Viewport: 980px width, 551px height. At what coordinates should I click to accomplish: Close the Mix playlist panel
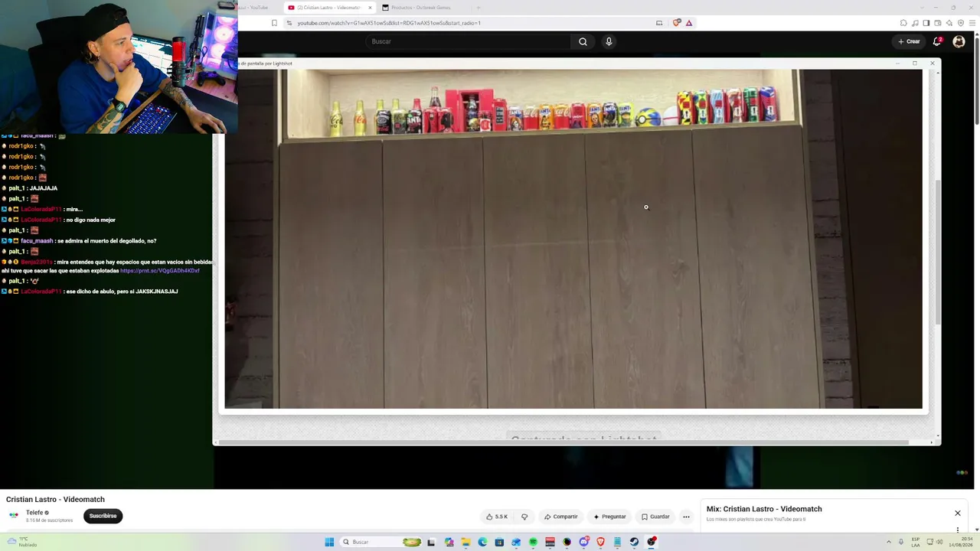pyautogui.click(x=957, y=513)
